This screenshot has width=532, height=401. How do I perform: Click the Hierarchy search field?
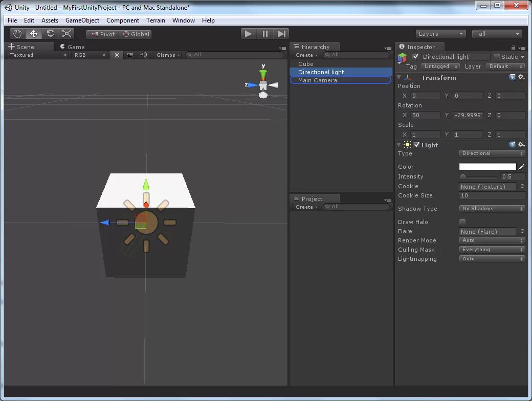click(x=356, y=55)
